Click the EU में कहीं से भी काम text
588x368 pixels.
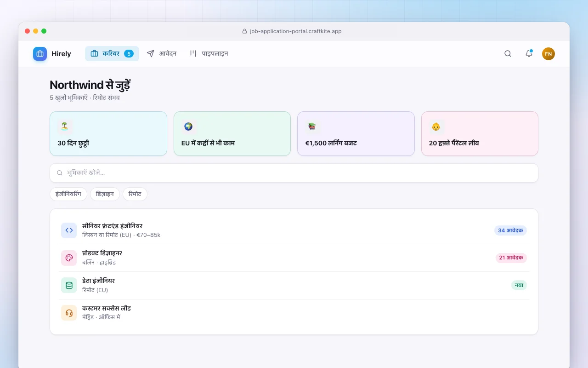pos(208,143)
